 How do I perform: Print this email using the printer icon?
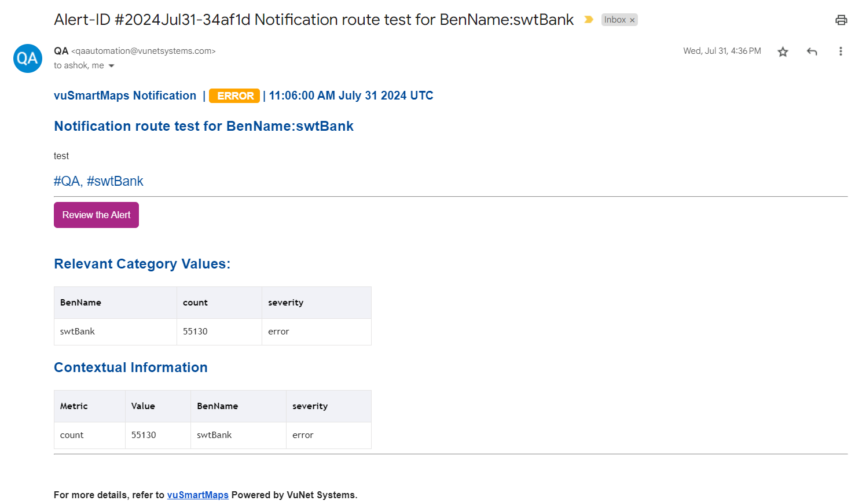tap(841, 20)
